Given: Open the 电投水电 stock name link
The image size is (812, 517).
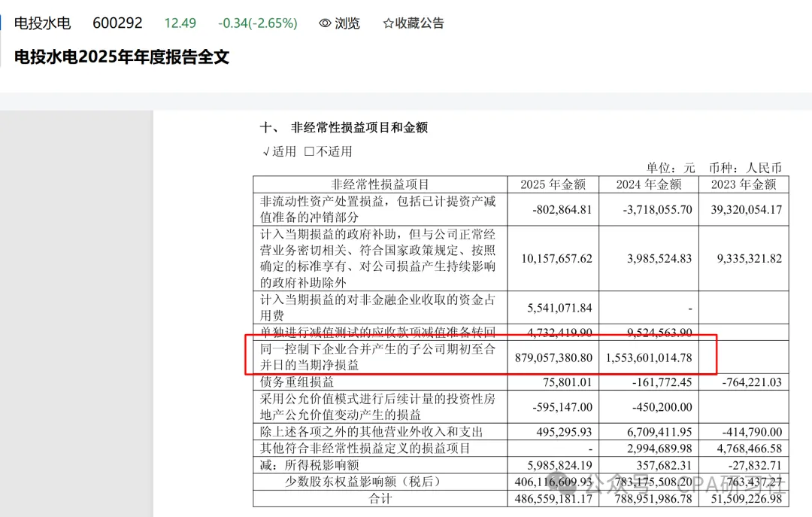Looking at the screenshot, I should tap(42, 23).
